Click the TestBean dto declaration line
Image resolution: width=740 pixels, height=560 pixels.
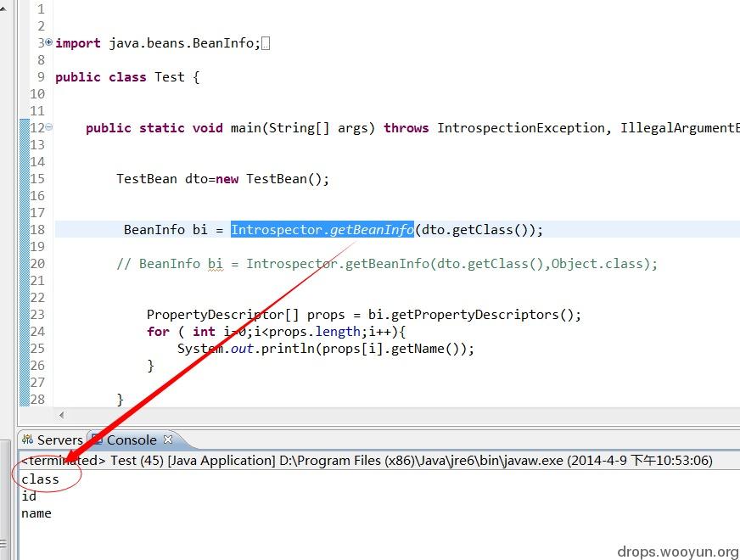(x=222, y=179)
